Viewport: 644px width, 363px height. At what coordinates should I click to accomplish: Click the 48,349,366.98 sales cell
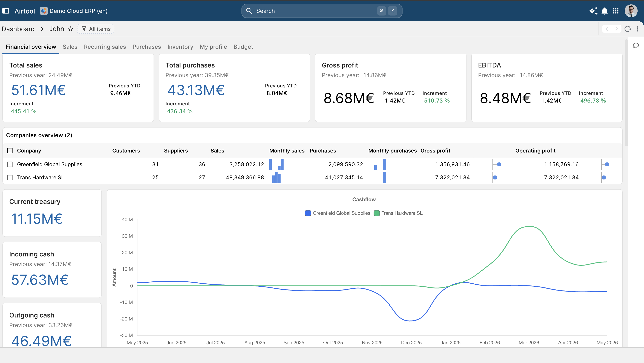click(x=245, y=177)
